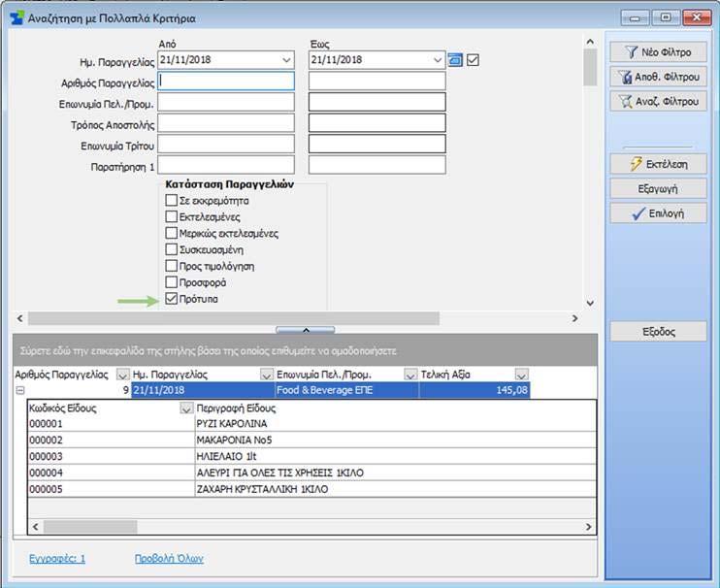
Task: Click item grid scroll left arrow
Action: point(36,527)
